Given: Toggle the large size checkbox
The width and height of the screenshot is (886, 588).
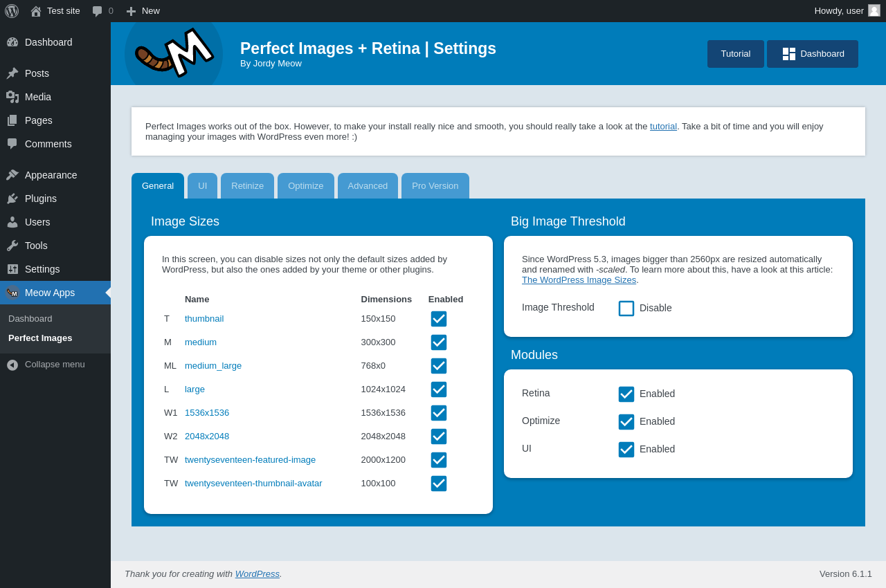Looking at the screenshot, I should click(x=439, y=389).
